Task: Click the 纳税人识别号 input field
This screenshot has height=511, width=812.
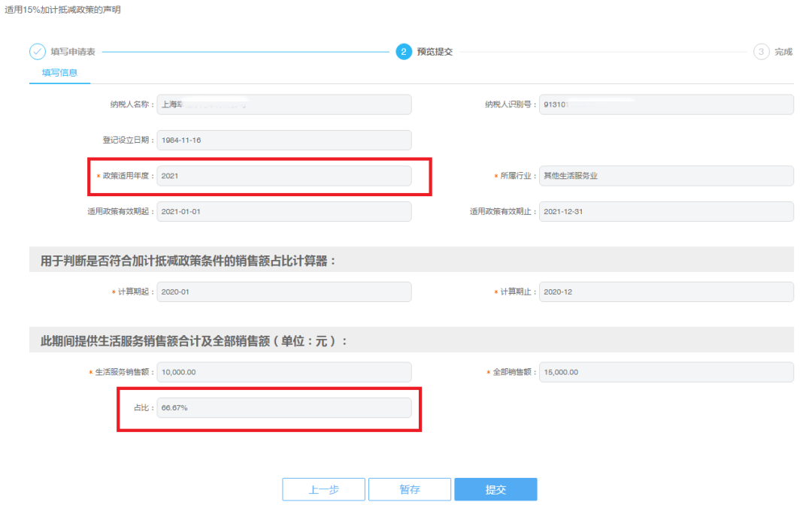Action: [666, 104]
